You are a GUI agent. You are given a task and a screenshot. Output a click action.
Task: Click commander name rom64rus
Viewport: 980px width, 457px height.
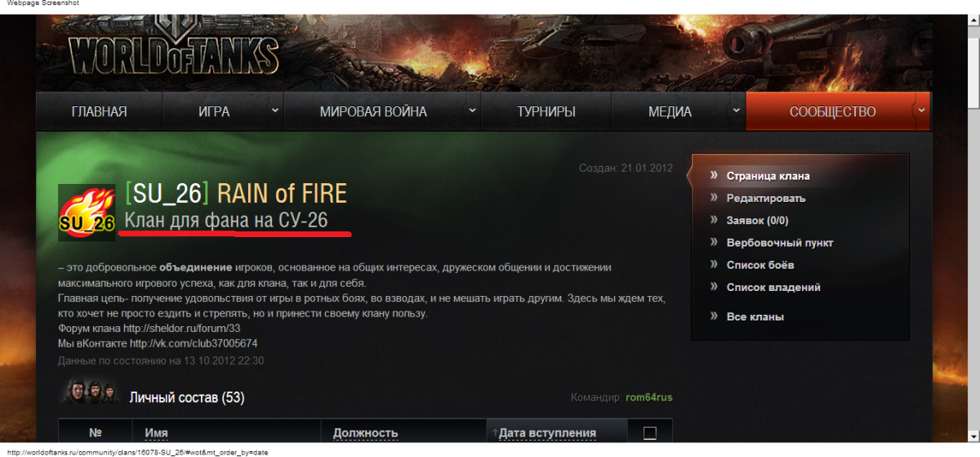click(648, 398)
